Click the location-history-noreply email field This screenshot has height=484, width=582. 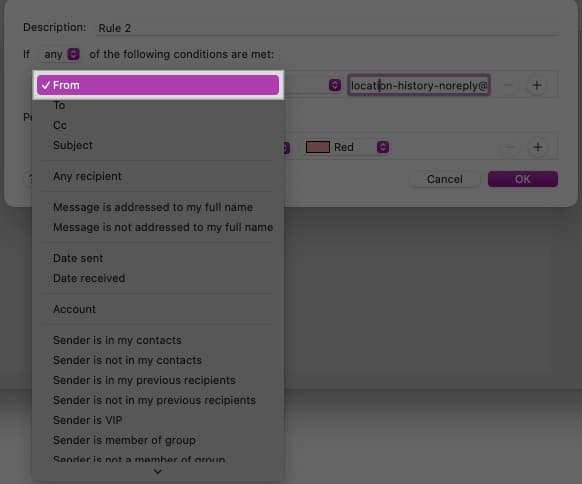coord(419,85)
